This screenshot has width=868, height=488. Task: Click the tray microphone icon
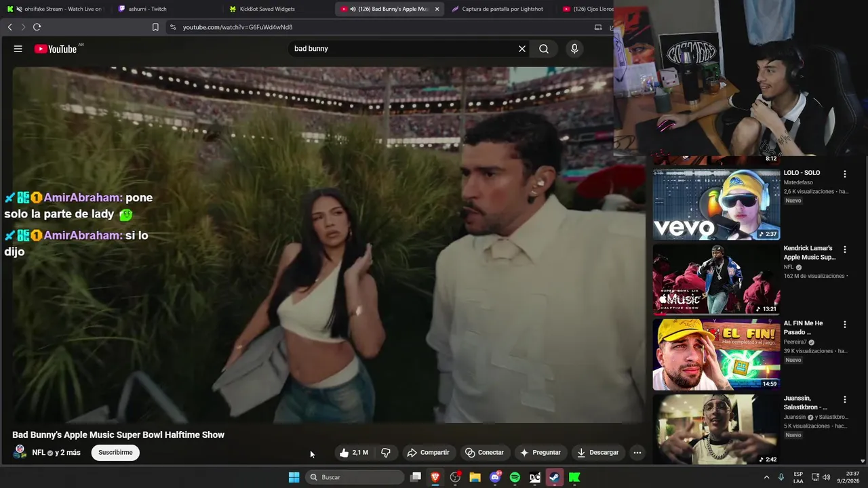point(781,477)
